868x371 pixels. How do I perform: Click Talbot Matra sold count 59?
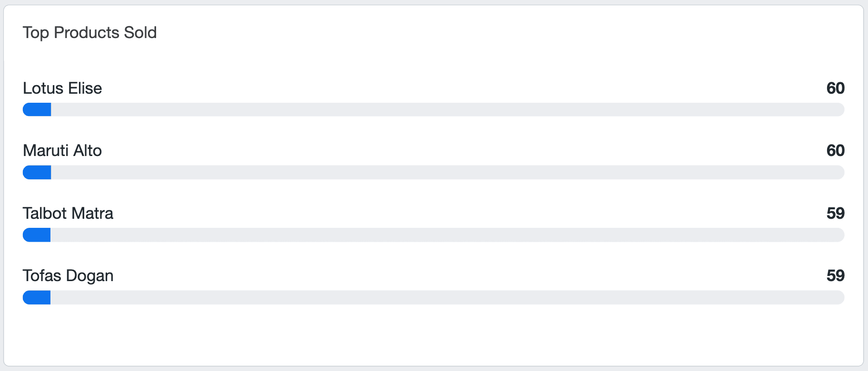pyautogui.click(x=835, y=213)
